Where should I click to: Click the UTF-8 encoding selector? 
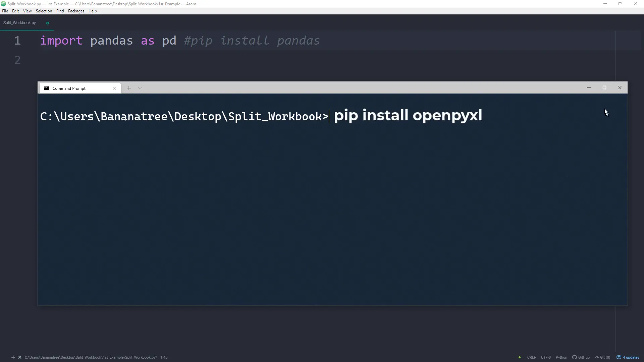546,357
